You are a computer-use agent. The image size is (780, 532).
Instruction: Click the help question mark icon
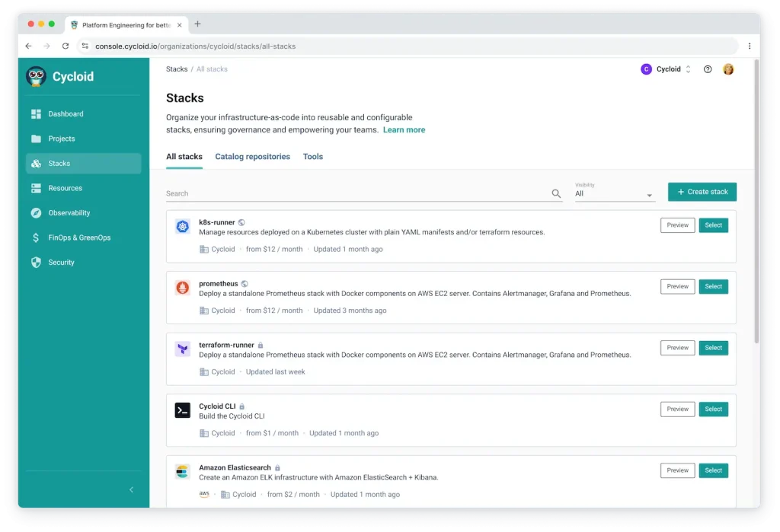708,69
